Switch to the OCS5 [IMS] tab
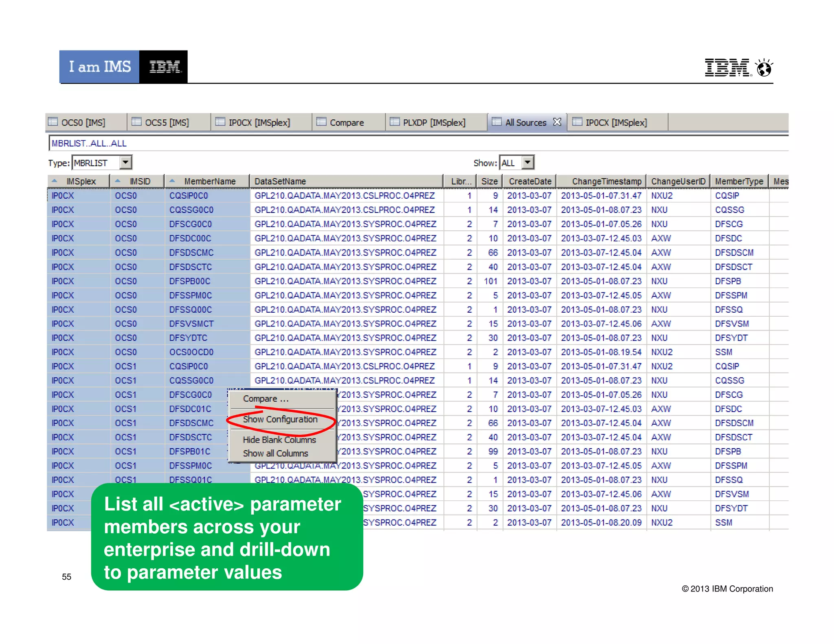Image resolution: width=834 pixels, height=644 pixels. click(169, 122)
